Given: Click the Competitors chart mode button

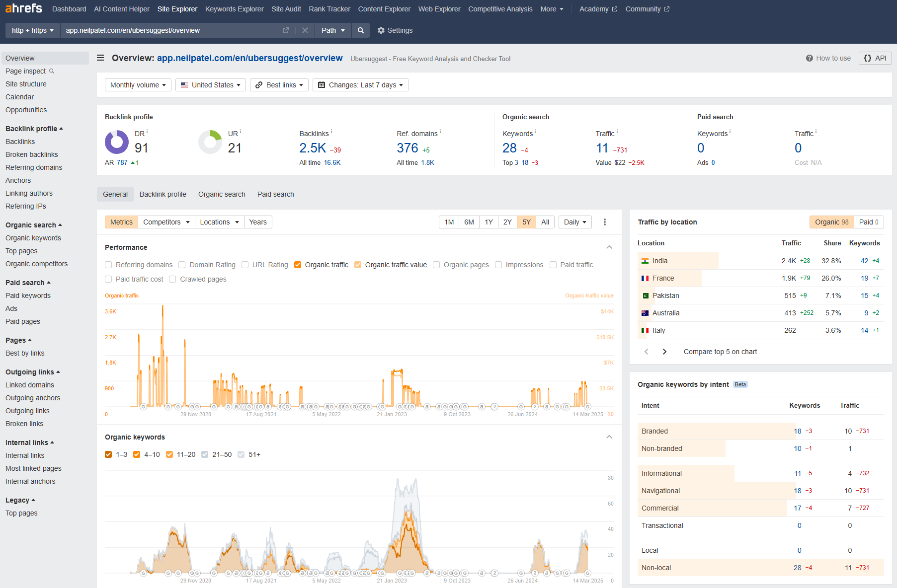Looking at the screenshot, I should pyautogui.click(x=166, y=222).
